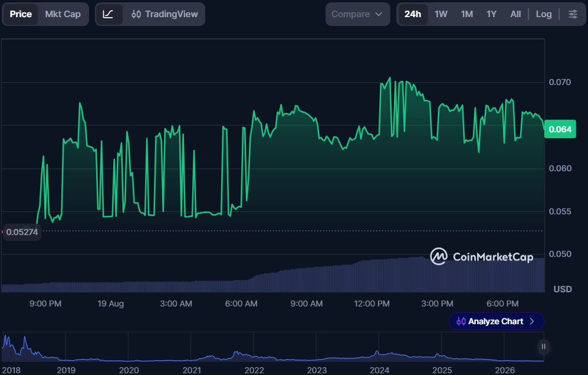Switch to TradingView chart mode
This screenshot has width=588, height=375.
tap(165, 14)
